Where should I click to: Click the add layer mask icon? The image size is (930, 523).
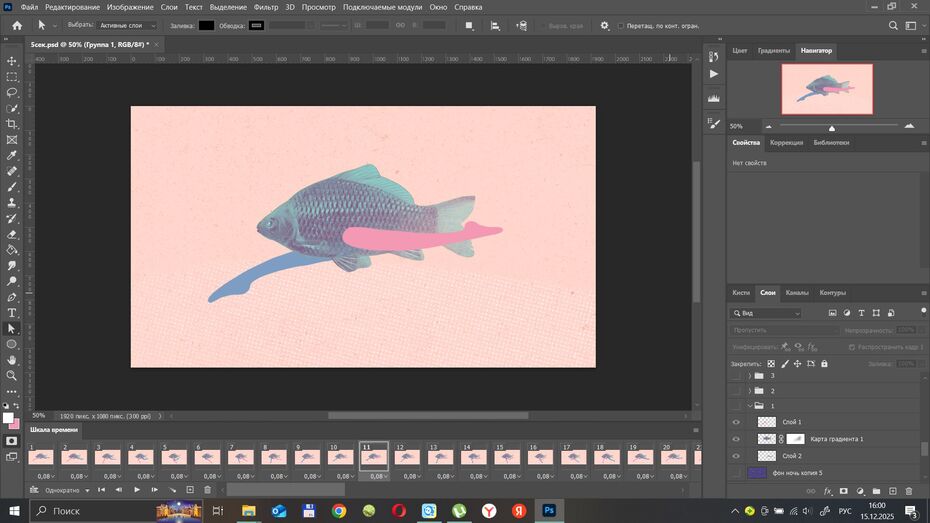point(843,491)
